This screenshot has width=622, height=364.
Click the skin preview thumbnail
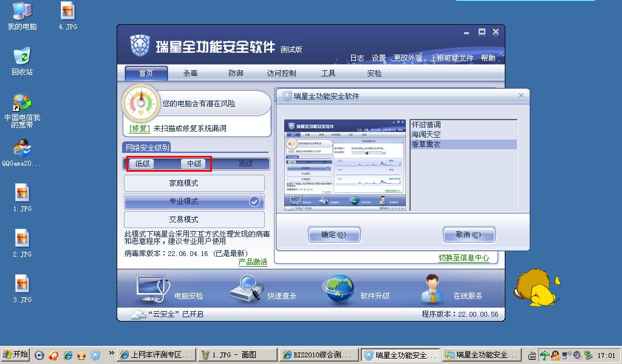coord(345,165)
